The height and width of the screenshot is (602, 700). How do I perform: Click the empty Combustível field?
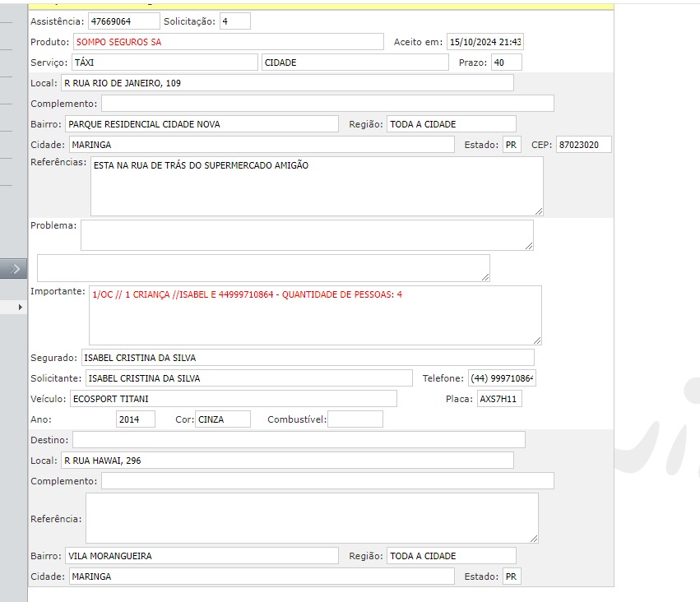[355, 419]
